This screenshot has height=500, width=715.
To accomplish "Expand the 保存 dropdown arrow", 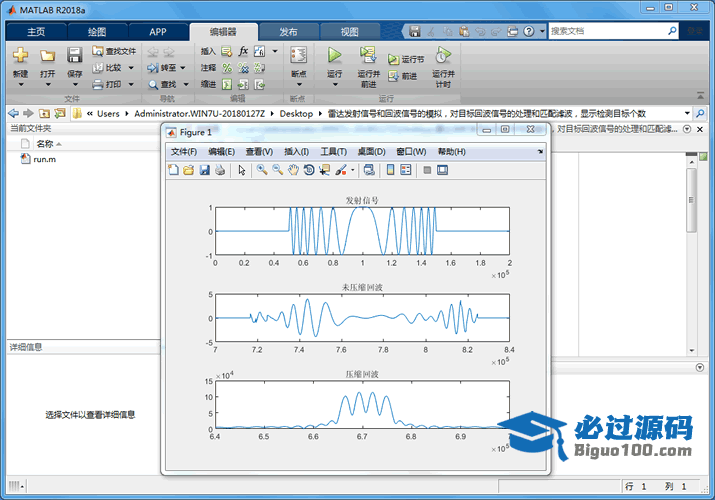I will (x=75, y=85).
